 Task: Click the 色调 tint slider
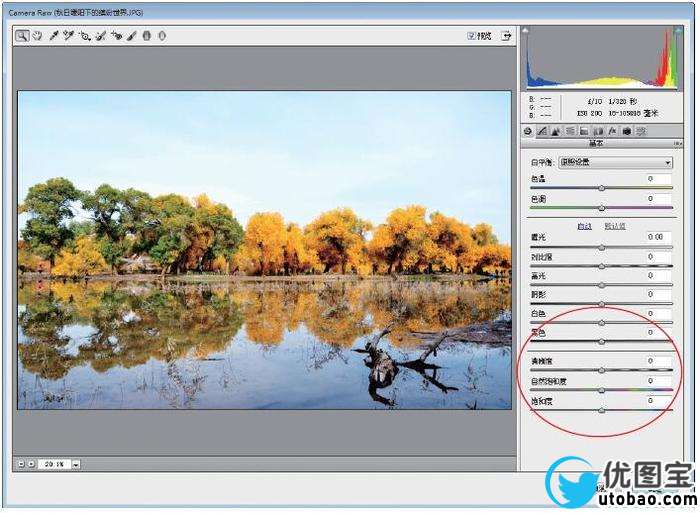[601, 208]
